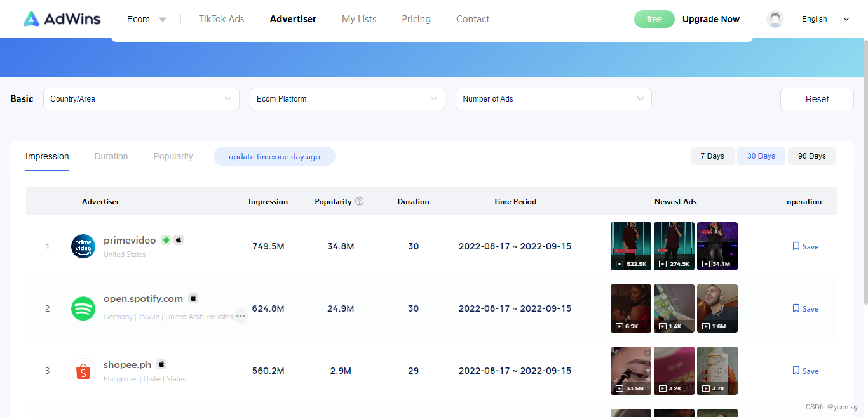The width and height of the screenshot is (868, 417).
Task: Expand the Ecom Platform filter dropdown
Action: click(x=348, y=99)
